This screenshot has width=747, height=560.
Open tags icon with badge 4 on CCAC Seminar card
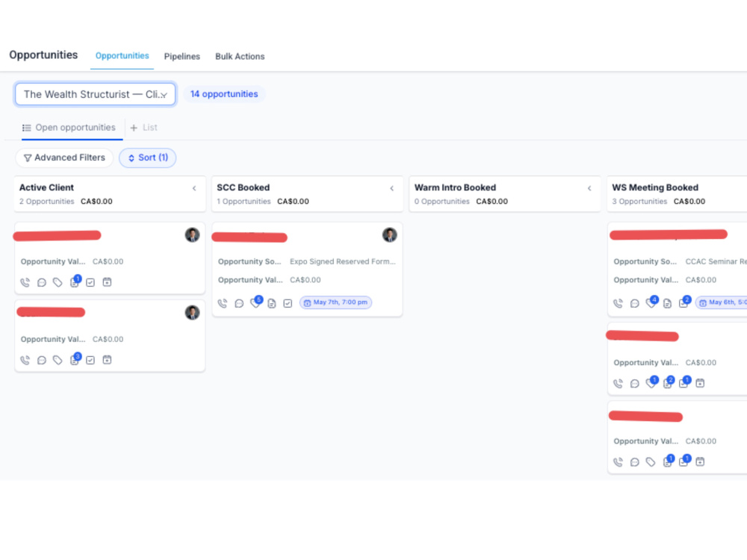click(651, 302)
